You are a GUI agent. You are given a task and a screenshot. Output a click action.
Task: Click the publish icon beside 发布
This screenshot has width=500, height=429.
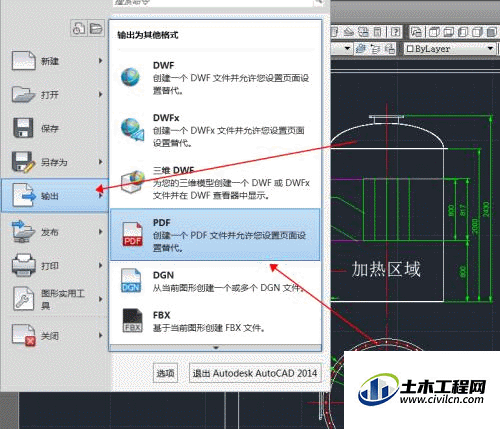[x=23, y=231]
